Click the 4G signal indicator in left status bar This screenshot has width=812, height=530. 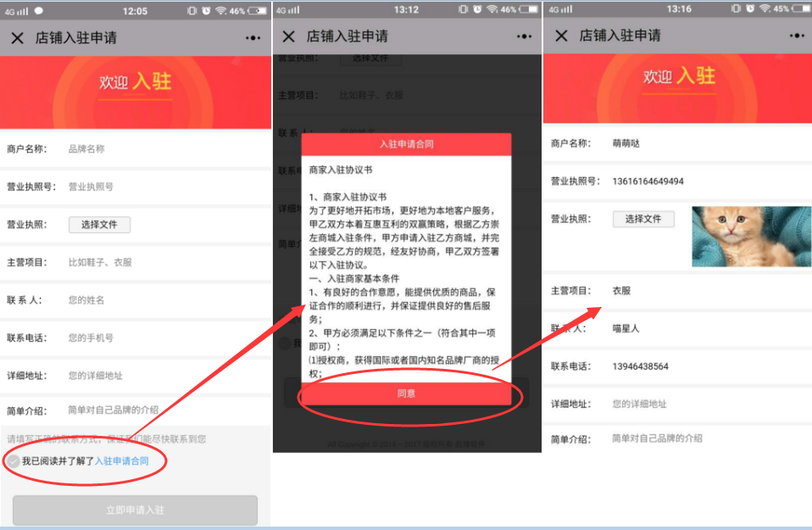tap(15, 11)
